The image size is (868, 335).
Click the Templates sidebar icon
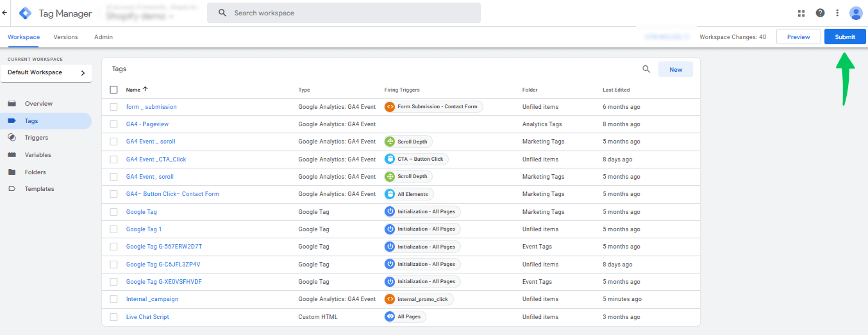point(12,189)
